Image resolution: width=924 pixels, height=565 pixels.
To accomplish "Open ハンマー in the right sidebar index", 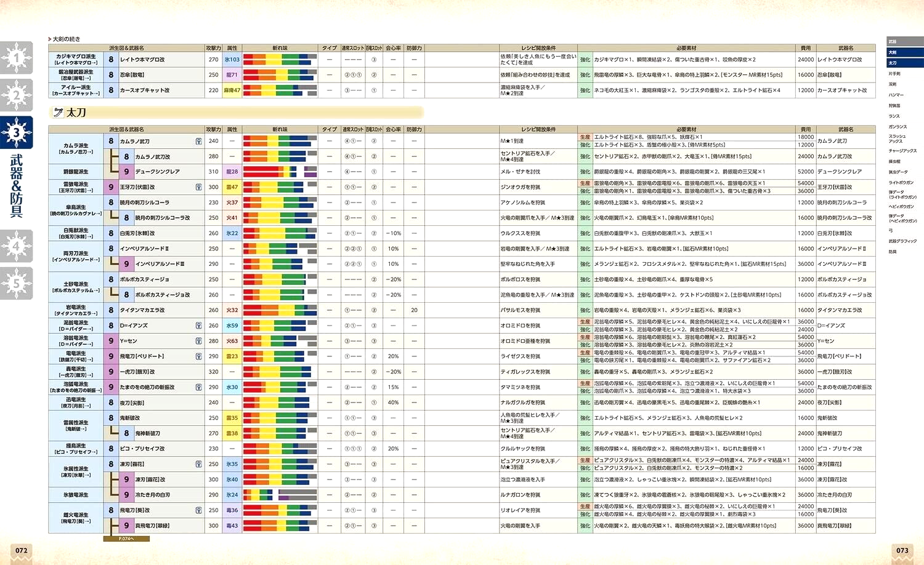I will pos(896,95).
